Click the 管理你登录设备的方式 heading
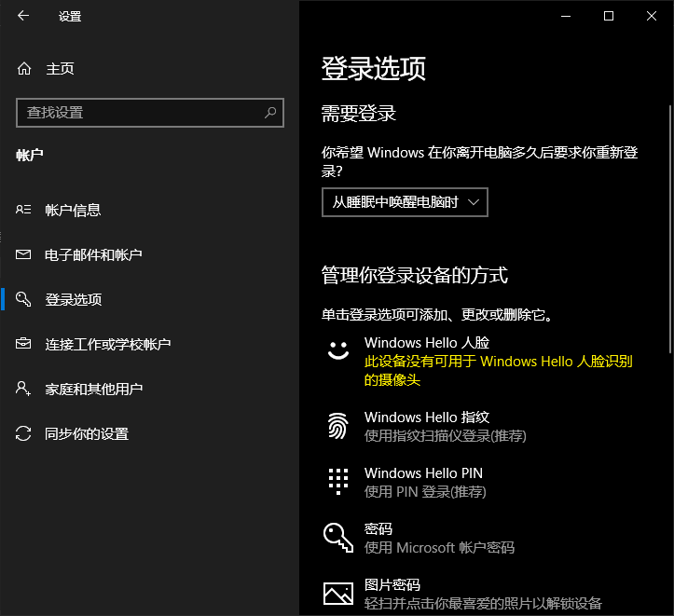 pos(415,275)
